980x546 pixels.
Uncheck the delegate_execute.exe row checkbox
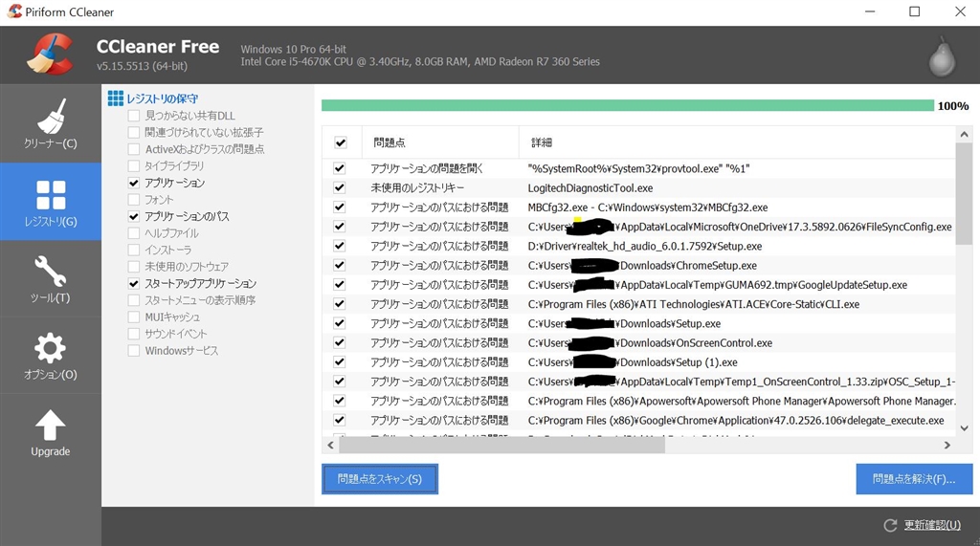coord(340,420)
